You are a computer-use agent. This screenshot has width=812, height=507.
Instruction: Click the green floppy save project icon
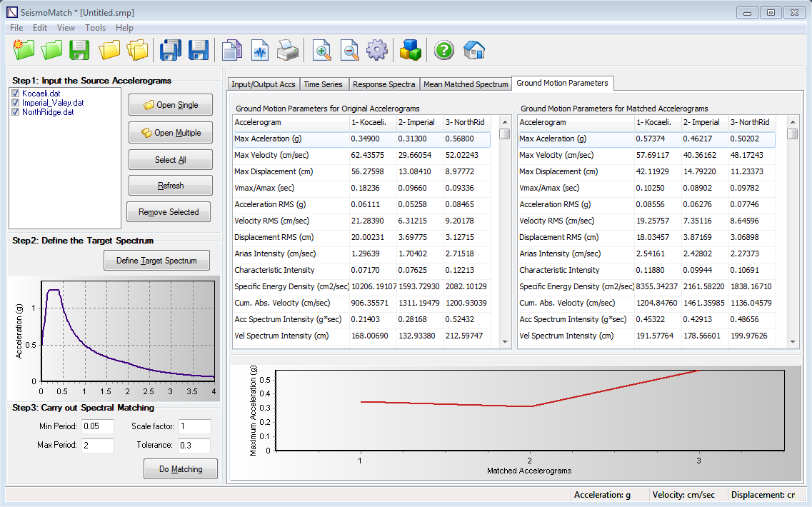point(79,50)
